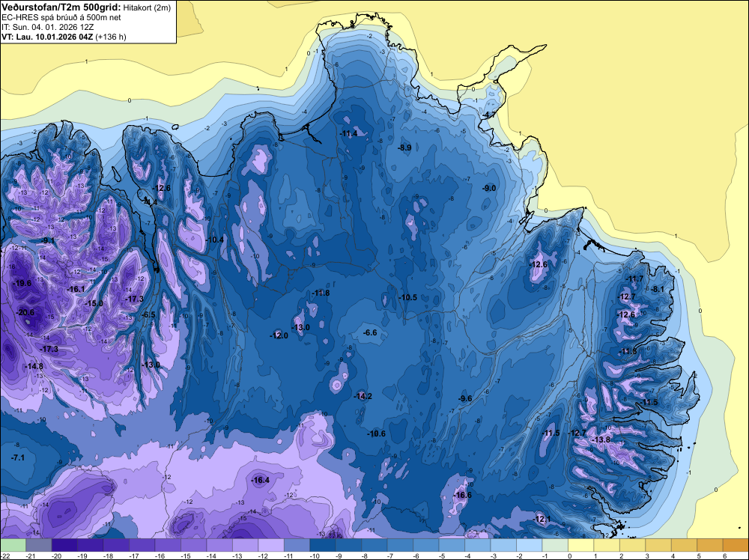749x560 pixels.
Task: Select the legend swatch labeled -14
Action: (219, 545)
